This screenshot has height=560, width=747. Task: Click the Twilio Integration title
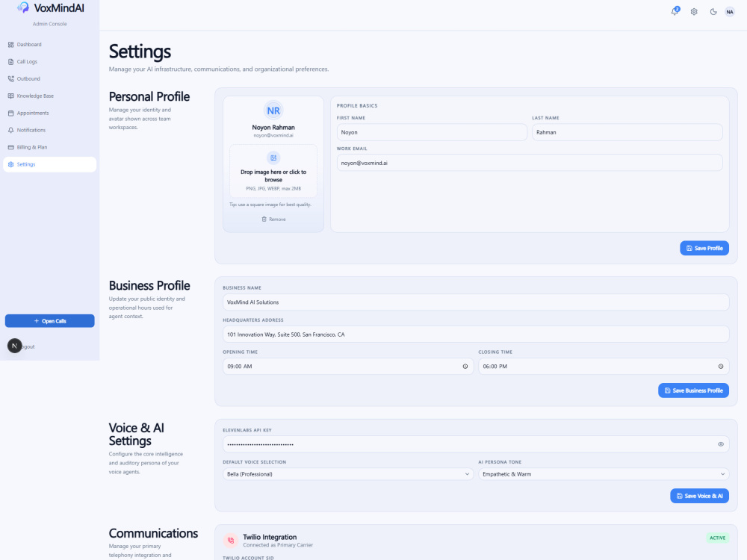click(x=270, y=537)
